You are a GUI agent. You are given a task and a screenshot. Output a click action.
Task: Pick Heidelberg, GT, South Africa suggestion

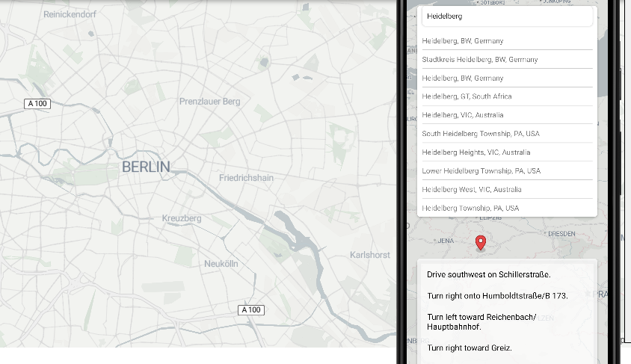click(x=507, y=96)
